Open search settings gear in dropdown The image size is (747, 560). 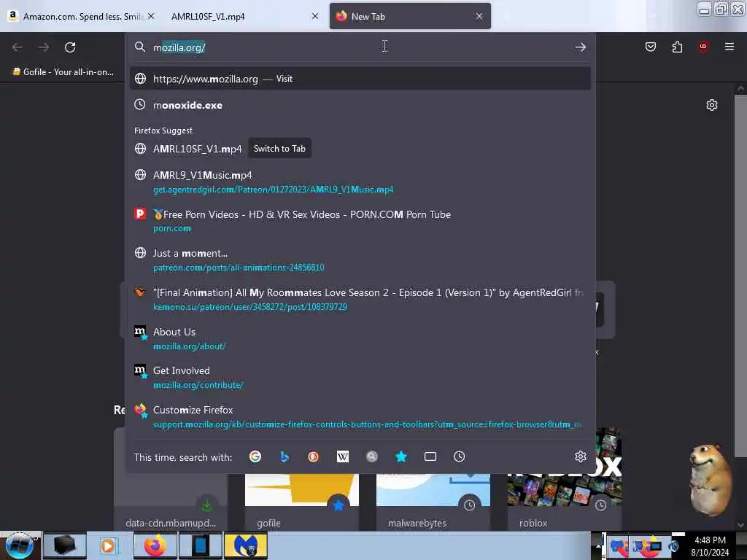pyautogui.click(x=580, y=456)
